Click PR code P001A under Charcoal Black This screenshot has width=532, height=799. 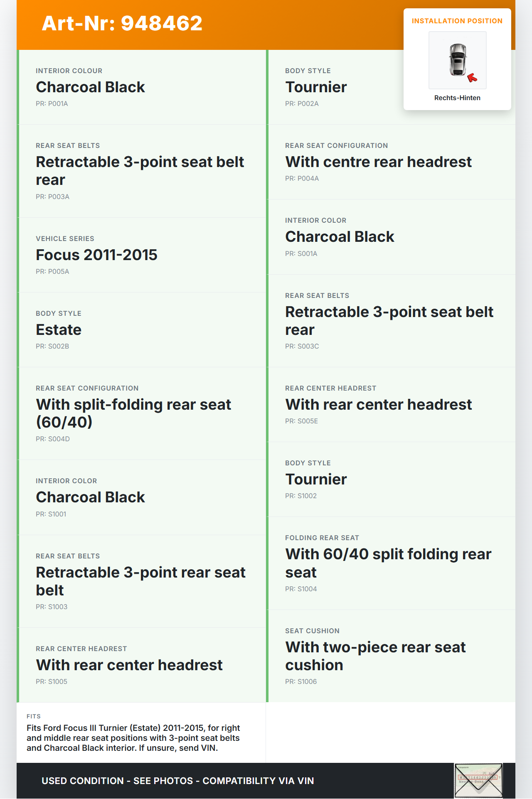pyautogui.click(x=52, y=104)
